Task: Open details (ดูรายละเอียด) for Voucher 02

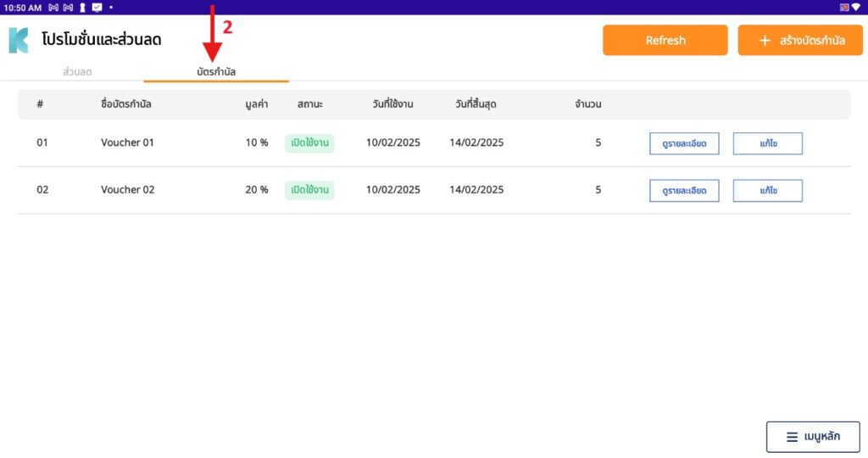Action: (684, 191)
